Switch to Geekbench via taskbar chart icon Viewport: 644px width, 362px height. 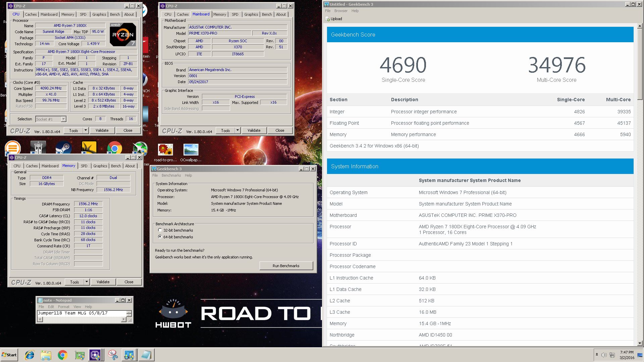(129, 355)
